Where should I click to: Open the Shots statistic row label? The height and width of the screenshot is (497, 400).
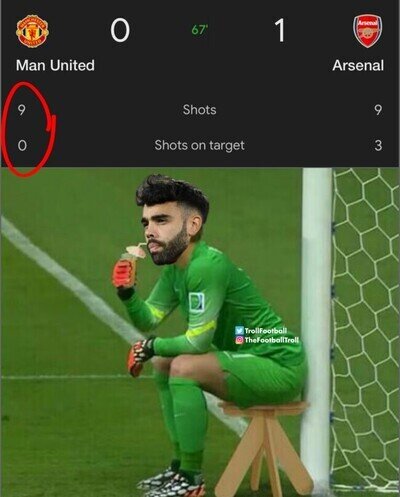(199, 110)
